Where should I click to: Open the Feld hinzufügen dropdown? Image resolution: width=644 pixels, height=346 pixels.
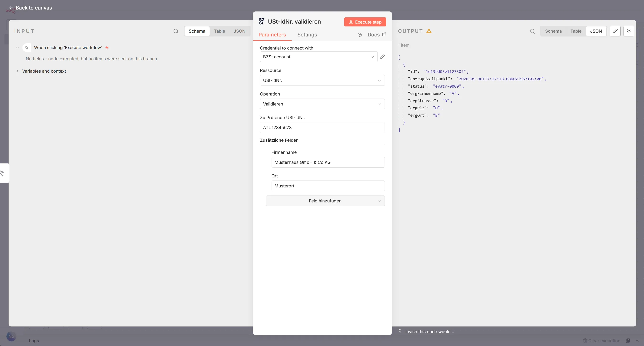[325, 201]
